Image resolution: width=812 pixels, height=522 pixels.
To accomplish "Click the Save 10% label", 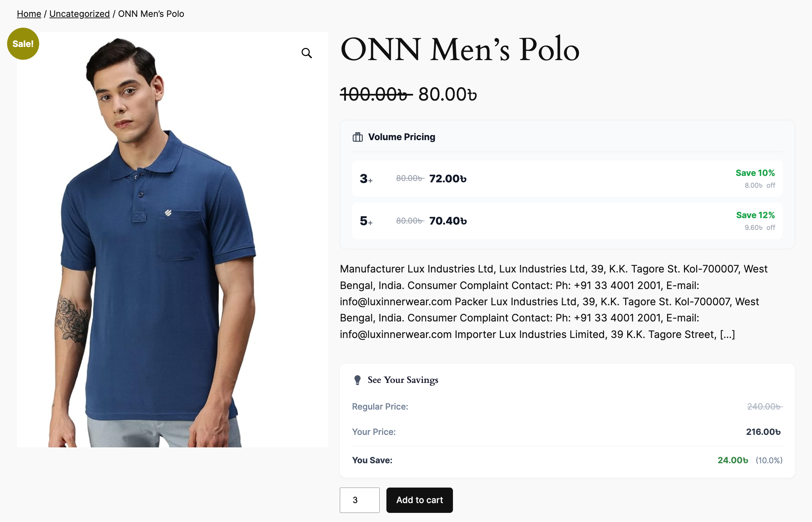I will (755, 173).
